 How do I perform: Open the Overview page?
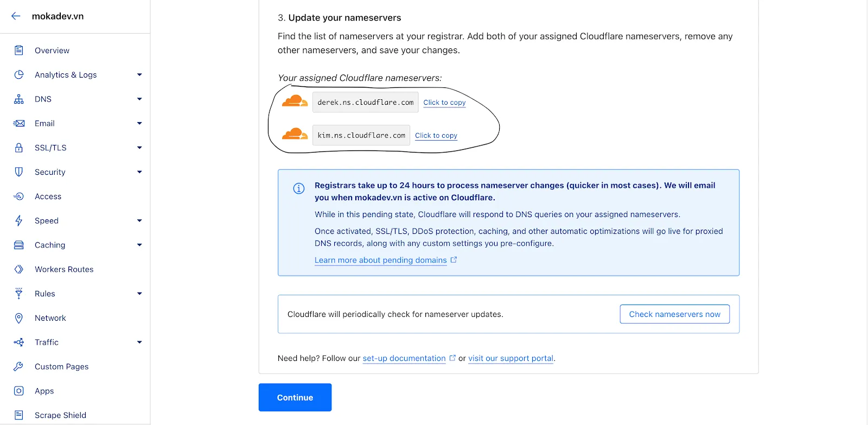tap(52, 50)
